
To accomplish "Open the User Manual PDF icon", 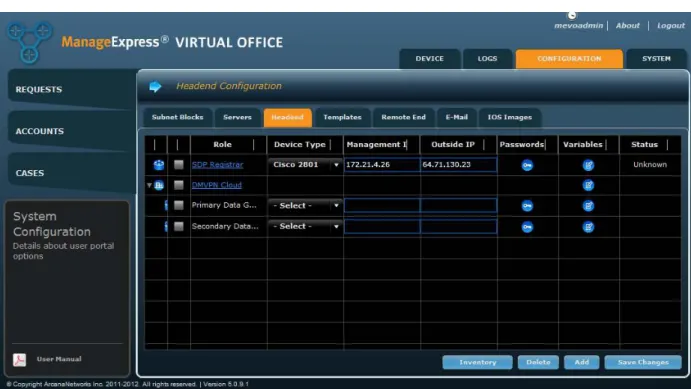I will click(19, 359).
